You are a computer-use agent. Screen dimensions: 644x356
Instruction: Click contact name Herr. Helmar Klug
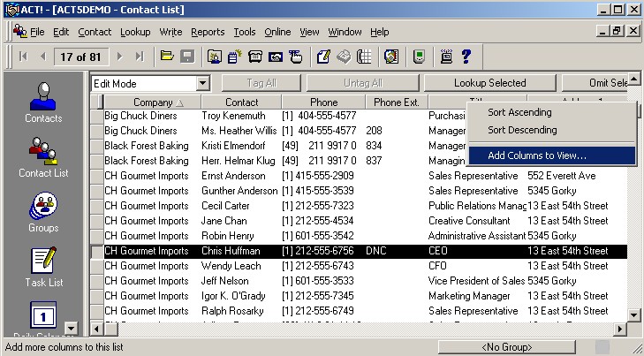pyautogui.click(x=238, y=161)
